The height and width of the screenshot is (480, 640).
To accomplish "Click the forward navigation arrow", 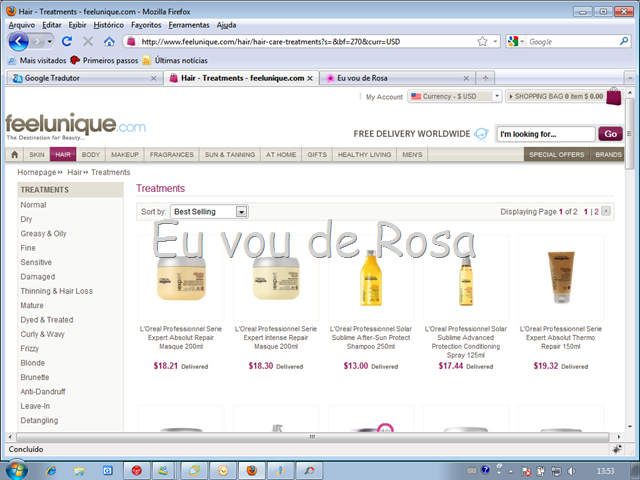I will coord(37,41).
